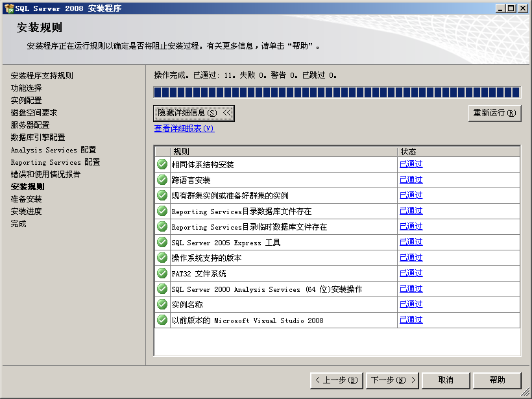Click rule text 现有群集实例或准备好群集的实例
The height and width of the screenshot is (399, 532).
[x=230, y=196]
